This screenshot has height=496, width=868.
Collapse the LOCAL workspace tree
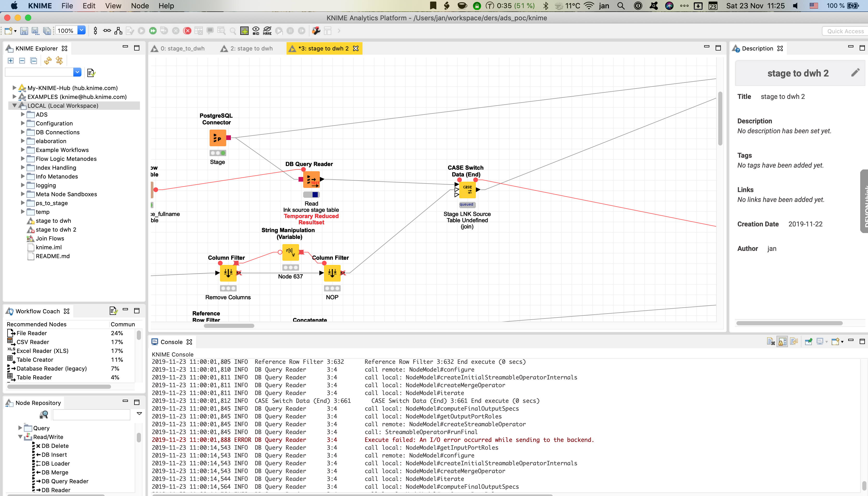pyautogui.click(x=14, y=106)
